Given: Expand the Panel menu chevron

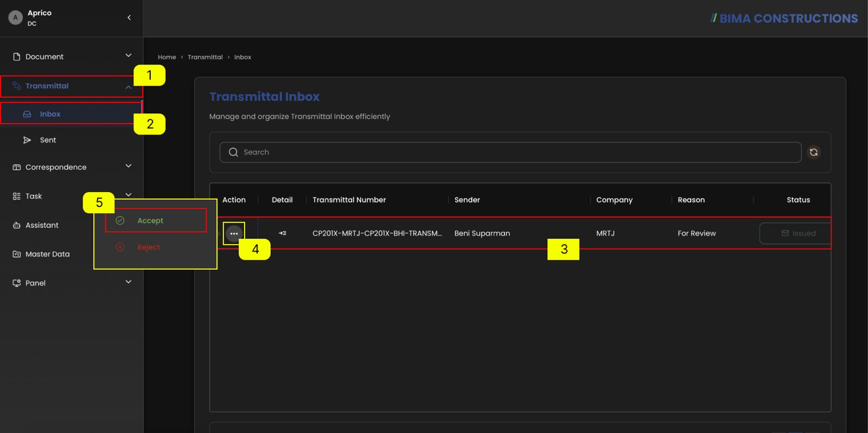Looking at the screenshot, I should tap(129, 282).
